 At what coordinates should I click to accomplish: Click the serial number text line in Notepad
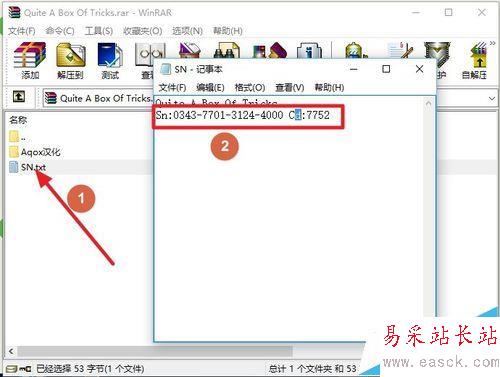[x=243, y=115]
